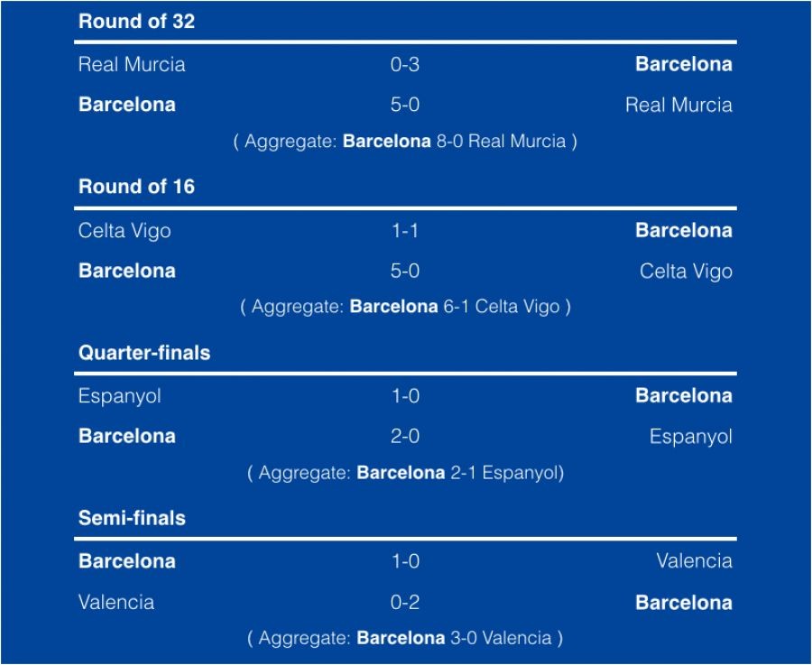
Task: Select the 1-1 score at Celta Vigo
Action: pos(405,231)
